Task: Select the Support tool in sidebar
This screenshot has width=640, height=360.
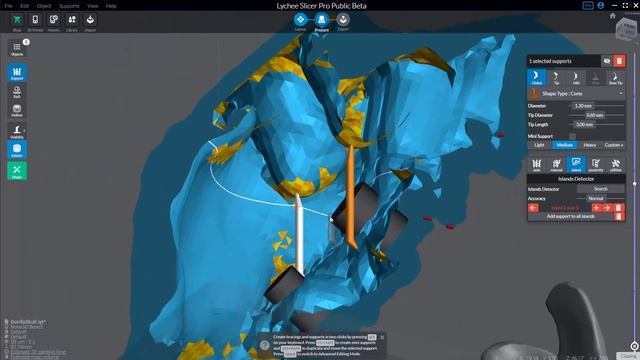Action: (x=17, y=73)
